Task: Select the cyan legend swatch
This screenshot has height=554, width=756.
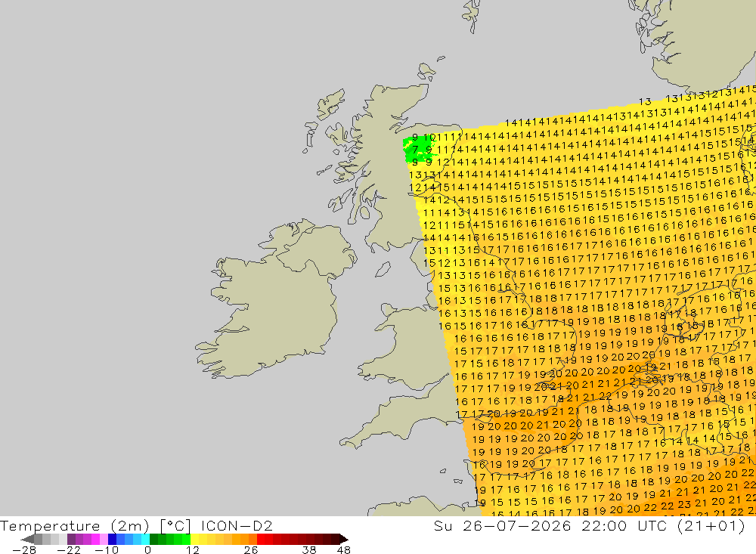Action: (145, 539)
